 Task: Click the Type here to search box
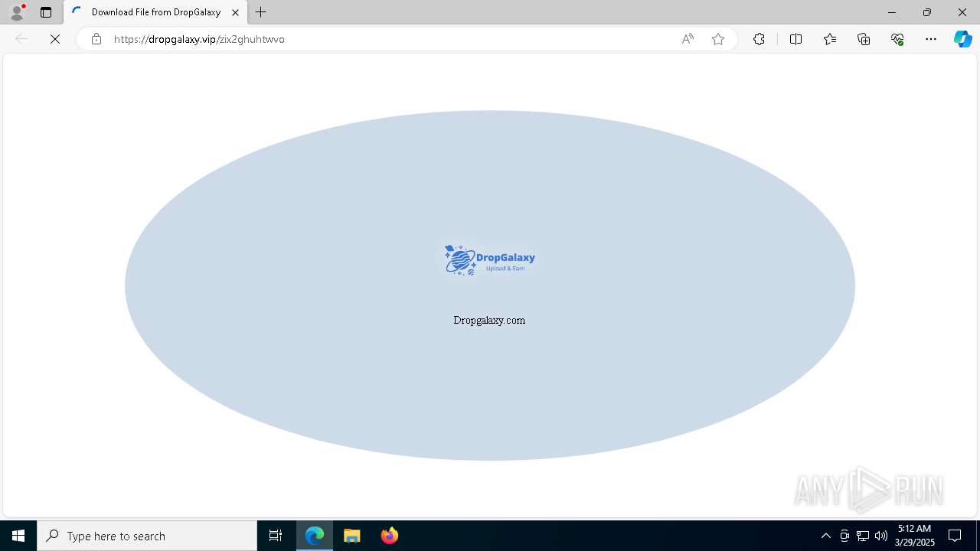[x=147, y=536]
